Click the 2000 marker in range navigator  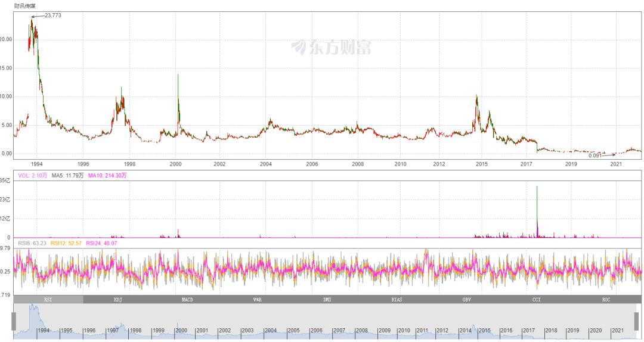pos(181,330)
